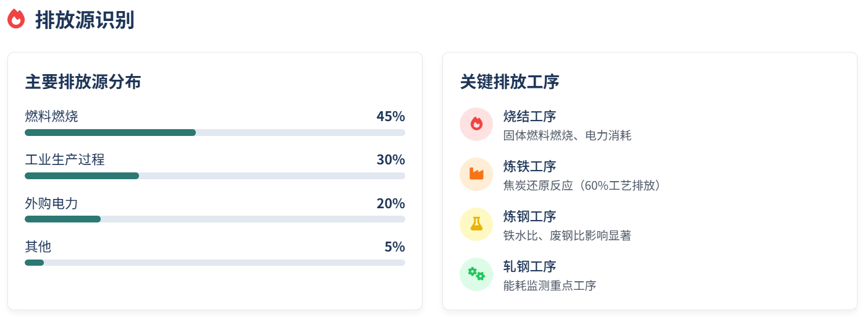Select the 烧结工序 item title
This screenshot has height=317, width=868.
[529, 116]
